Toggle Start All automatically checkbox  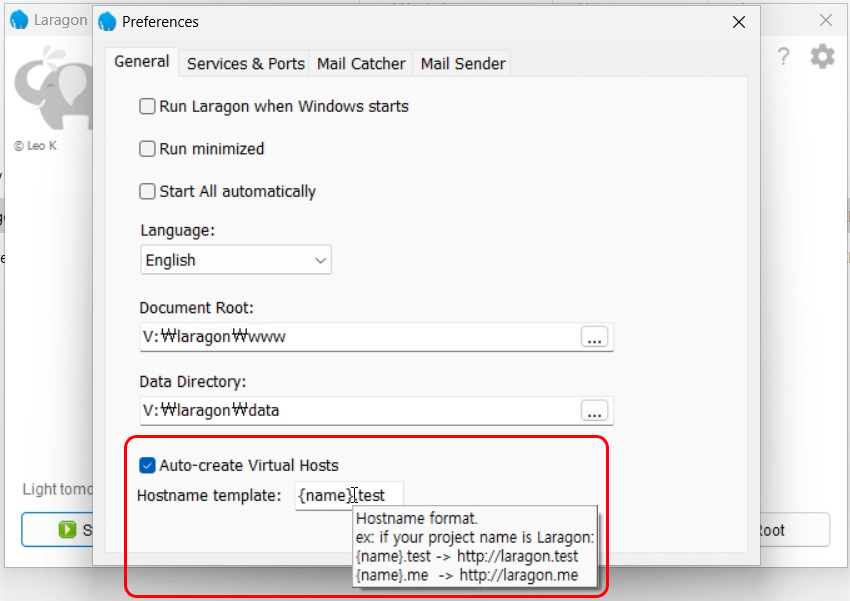147,191
